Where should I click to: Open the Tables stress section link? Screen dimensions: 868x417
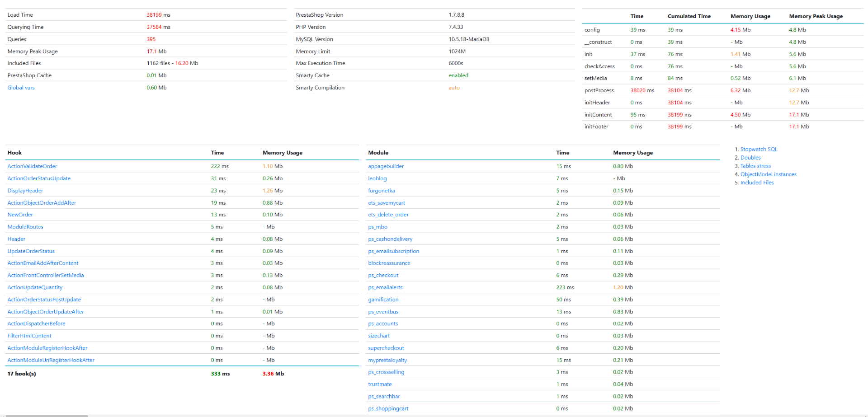(x=755, y=166)
